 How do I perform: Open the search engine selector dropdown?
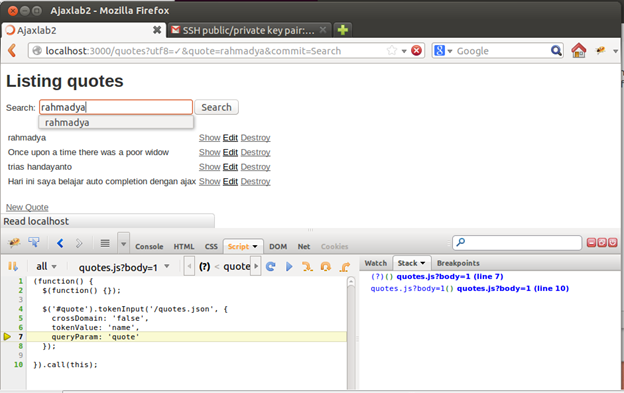(x=450, y=51)
